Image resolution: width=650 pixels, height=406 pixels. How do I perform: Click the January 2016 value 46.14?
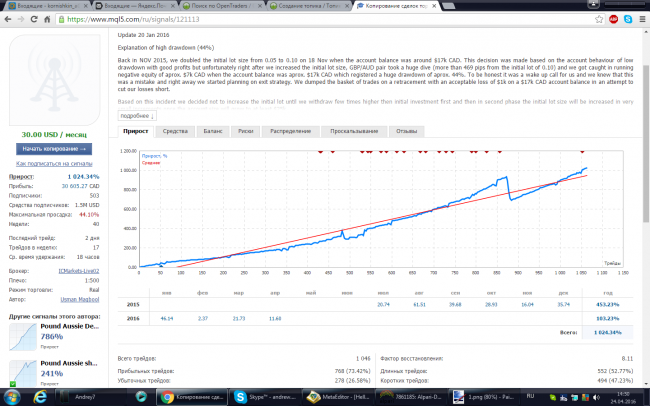point(167,318)
